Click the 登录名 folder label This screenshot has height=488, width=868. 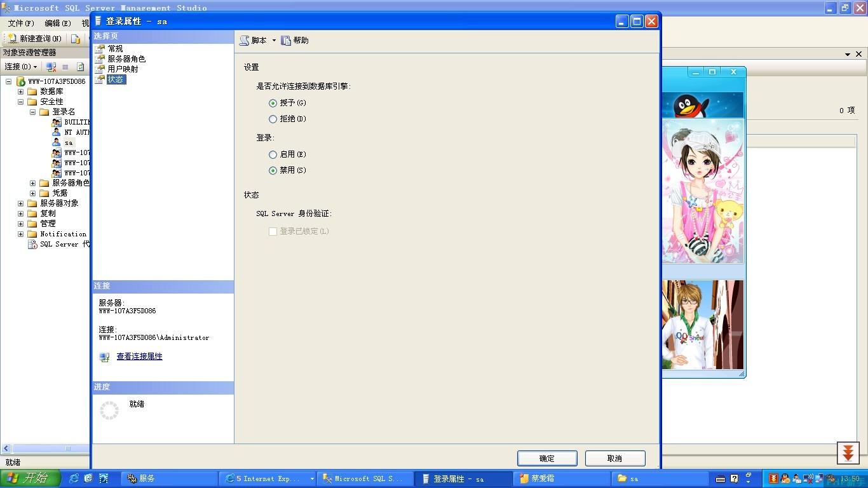tap(64, 112)
